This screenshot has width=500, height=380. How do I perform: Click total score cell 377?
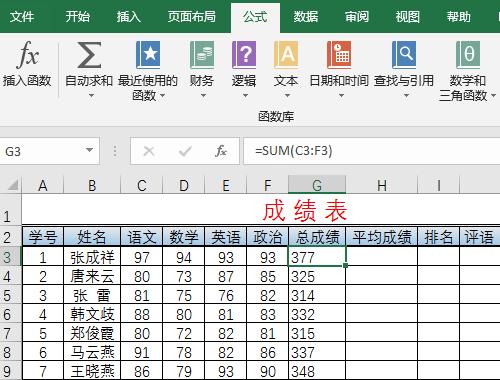point(317,257)
